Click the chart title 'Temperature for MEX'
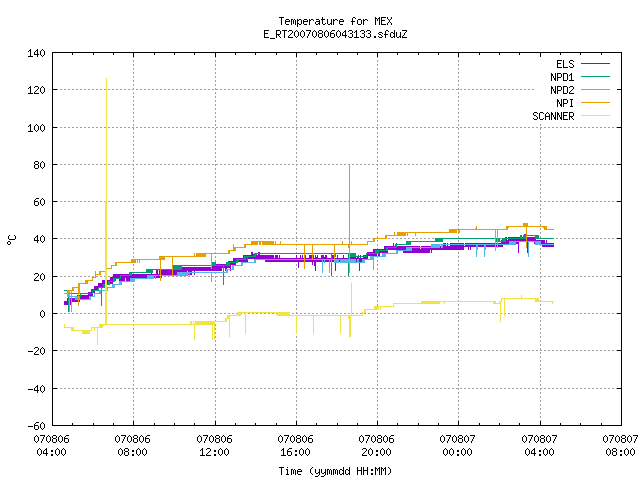640x480 pixels. point(335,21)
